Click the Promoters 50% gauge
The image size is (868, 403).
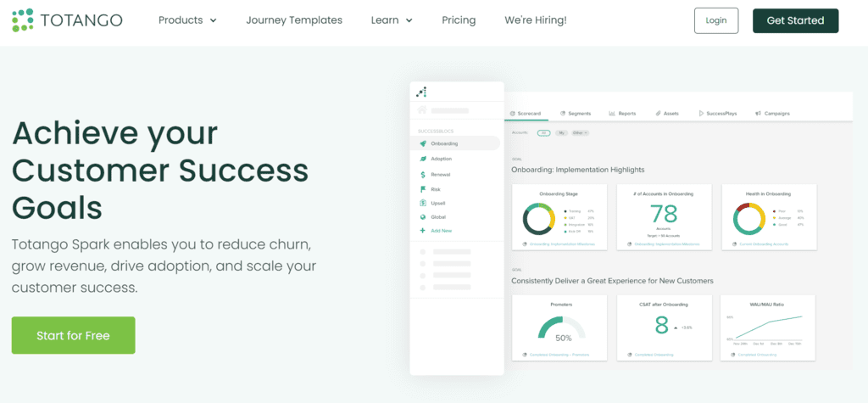point(561,328)
